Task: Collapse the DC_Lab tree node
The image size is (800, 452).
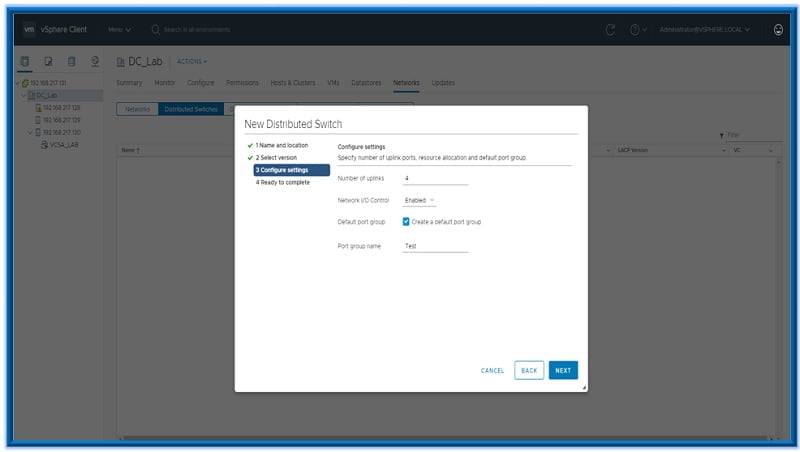Action: tap(23, 96)
